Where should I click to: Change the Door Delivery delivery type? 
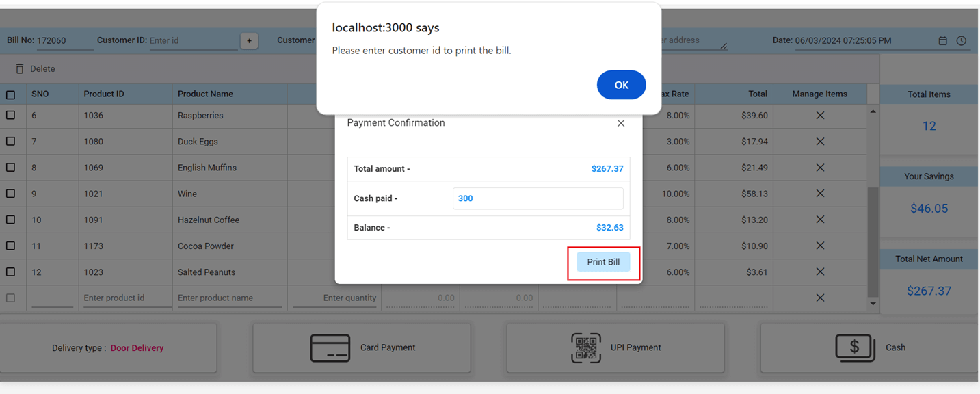[x=137, y=348]
